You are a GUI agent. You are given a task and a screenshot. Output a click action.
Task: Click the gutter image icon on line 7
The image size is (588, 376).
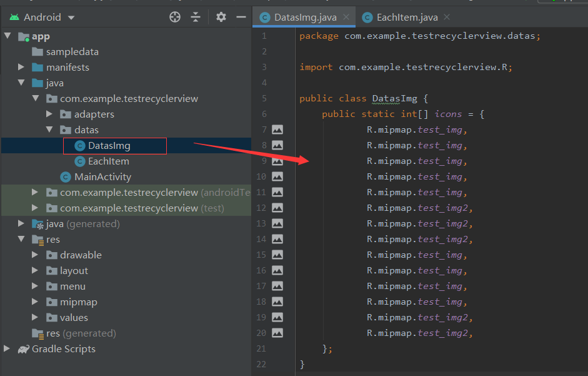[x=277, y=130]
